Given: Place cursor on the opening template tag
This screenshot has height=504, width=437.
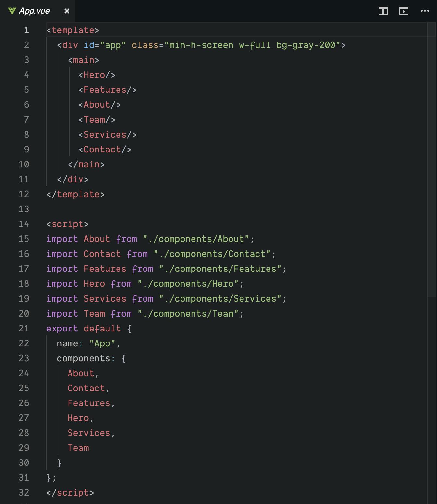Looking at the screenshot, I should (x=73, y=30).
